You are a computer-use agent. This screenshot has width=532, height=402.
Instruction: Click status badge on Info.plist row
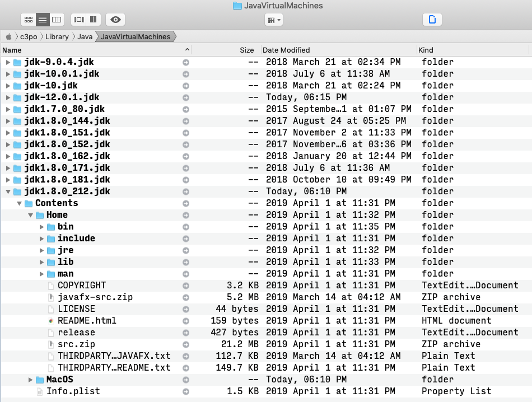coord(185,391)
